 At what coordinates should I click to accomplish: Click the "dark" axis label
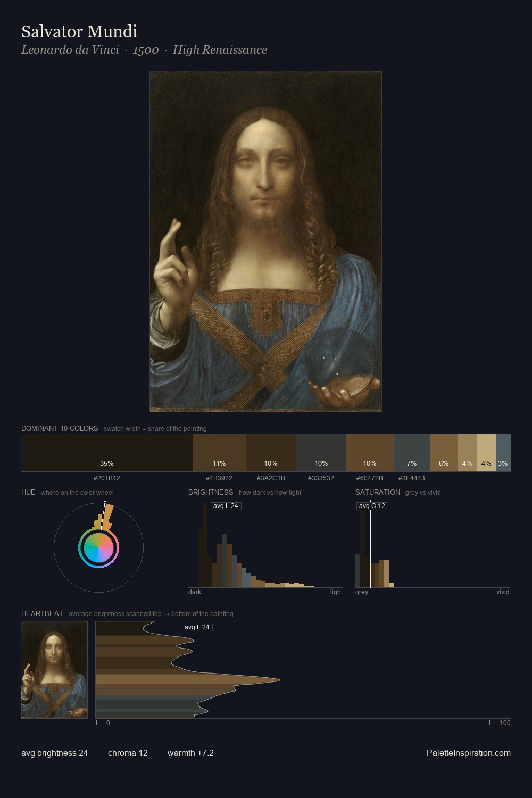click(x=195, y=592)
